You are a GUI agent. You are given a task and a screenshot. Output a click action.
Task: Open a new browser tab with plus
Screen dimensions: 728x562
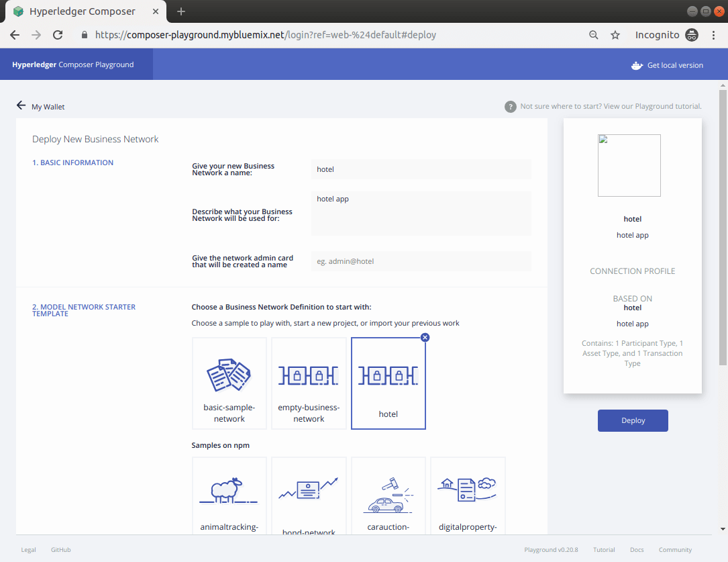pyautogui.click(x=181, y=11)
